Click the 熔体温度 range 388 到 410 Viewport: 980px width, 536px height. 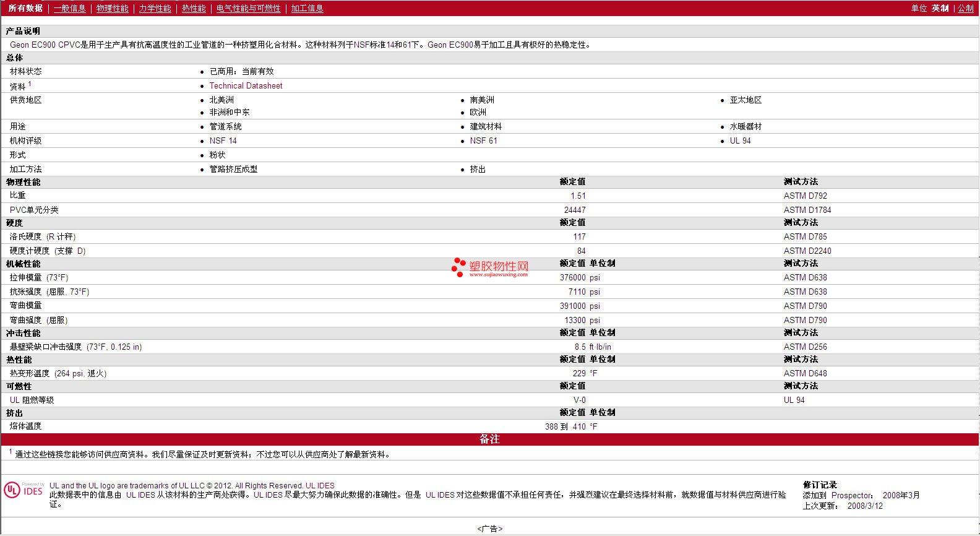tap(565, 427)
